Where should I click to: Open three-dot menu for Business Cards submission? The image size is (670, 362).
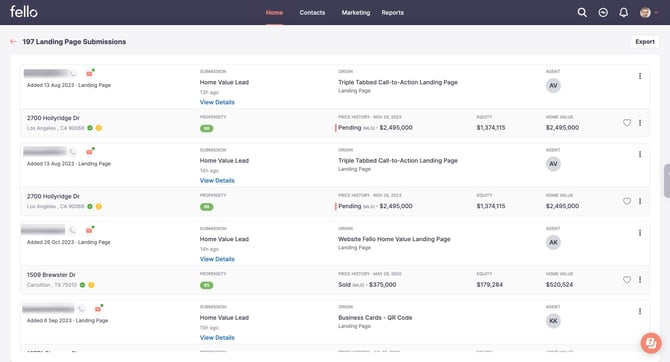tap(640, 311)
